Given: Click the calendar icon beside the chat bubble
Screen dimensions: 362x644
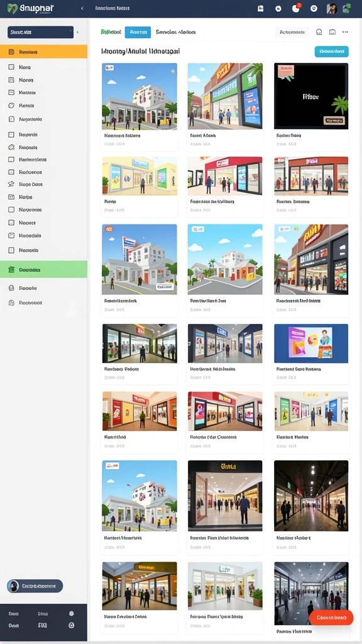Looking at the screenshot, I should (x=332, y=32).
